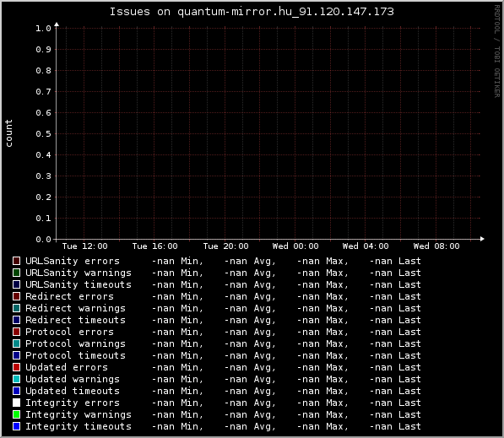Image resolution: width=504 pixels, height=438 pixels.
Task: Click the x-axis arrow at graph end
Action: pyautogui.click(x=482, y=239)
